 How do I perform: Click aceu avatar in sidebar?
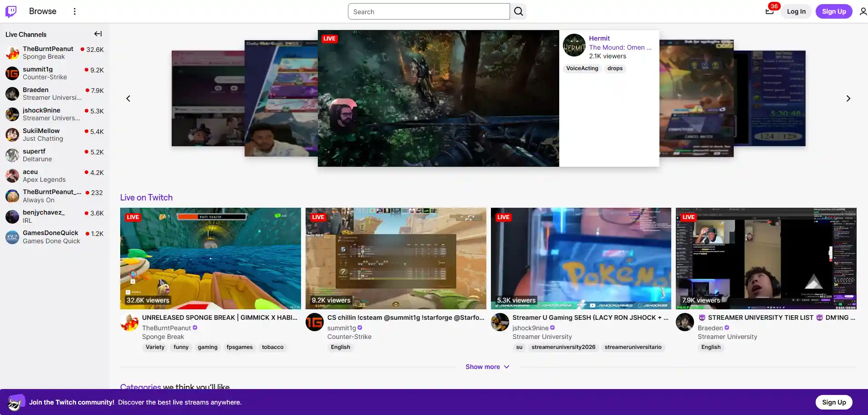click(x=12, y=176)
